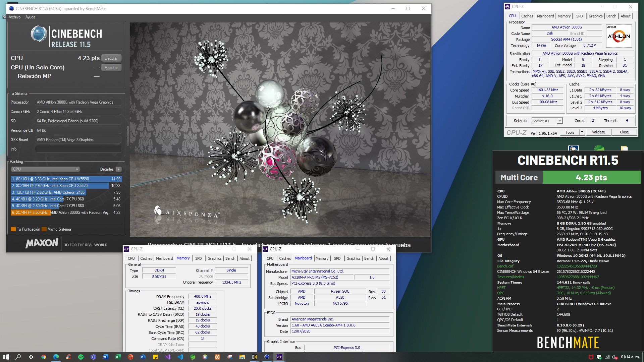Open Graphics tab in Mainboard CPU-Z window

pos(353,258)
